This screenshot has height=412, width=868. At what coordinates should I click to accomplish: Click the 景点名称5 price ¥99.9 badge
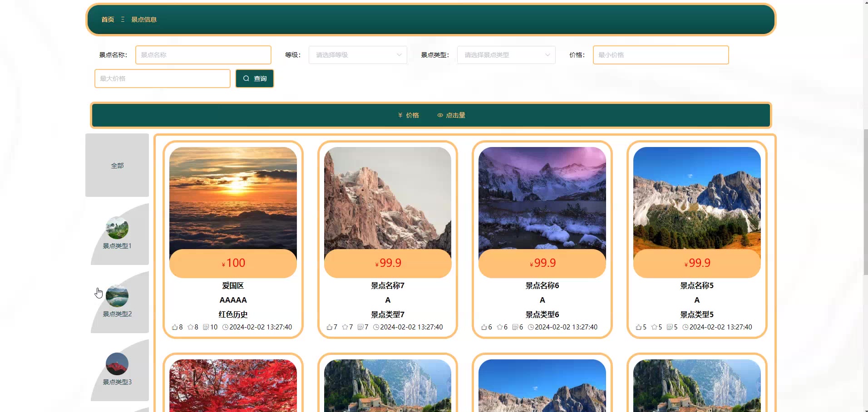point(697,263)
